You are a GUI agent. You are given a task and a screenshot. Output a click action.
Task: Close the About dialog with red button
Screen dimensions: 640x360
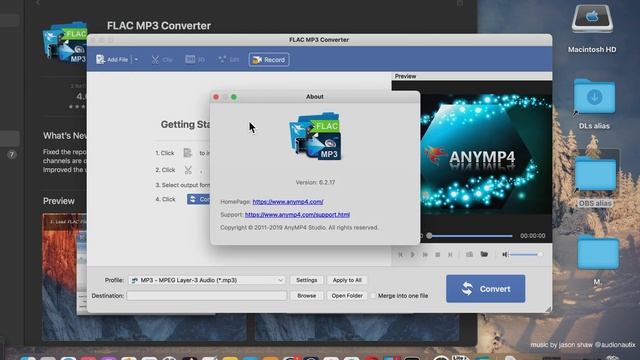216,97
